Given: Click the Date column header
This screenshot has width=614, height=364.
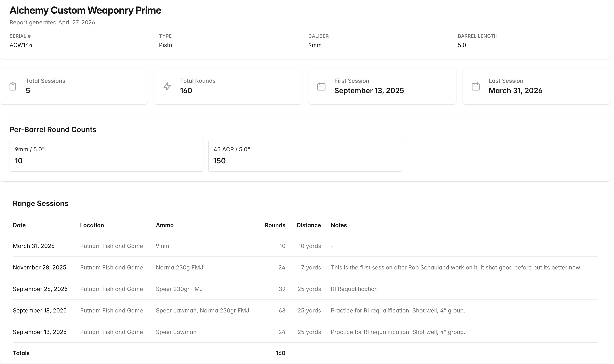Looking at the screenshot, I should tap(19, 225).
